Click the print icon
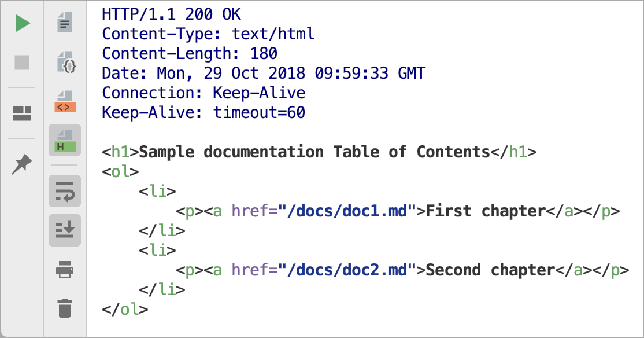This screenshot has width=644, height=338. pos(65,270)
